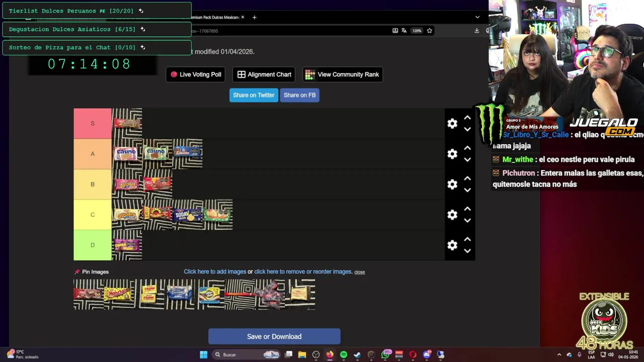Pick the Monchas candy from image pool
Image resolution: width=644 pixels, height=362 pixels.
click(119, 294)
